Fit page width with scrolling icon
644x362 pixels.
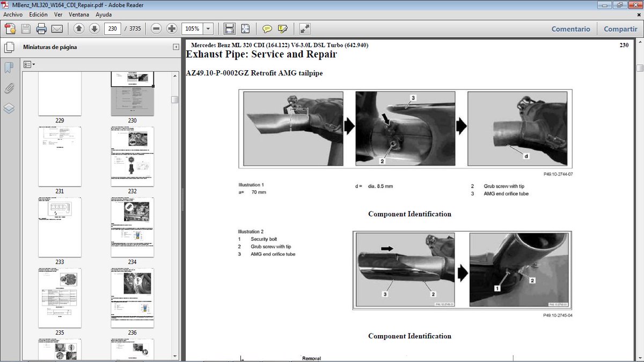(x=229, y=29)
